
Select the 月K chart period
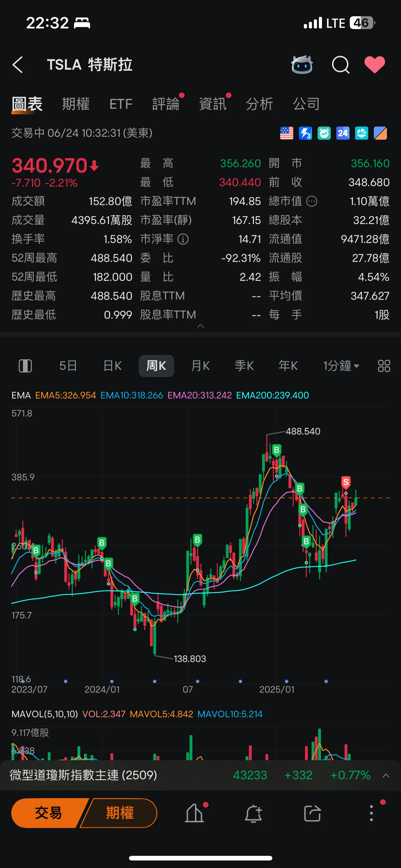(201, 366)
